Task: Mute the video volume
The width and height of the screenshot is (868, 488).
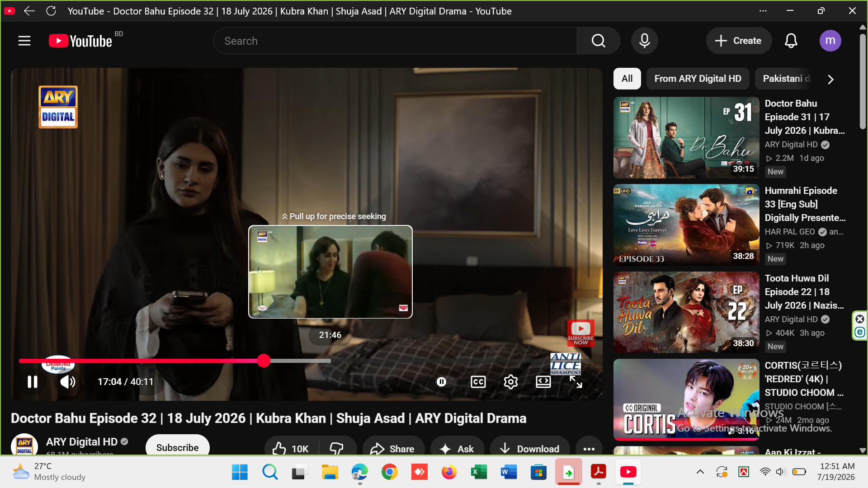Action: (68, 382)
